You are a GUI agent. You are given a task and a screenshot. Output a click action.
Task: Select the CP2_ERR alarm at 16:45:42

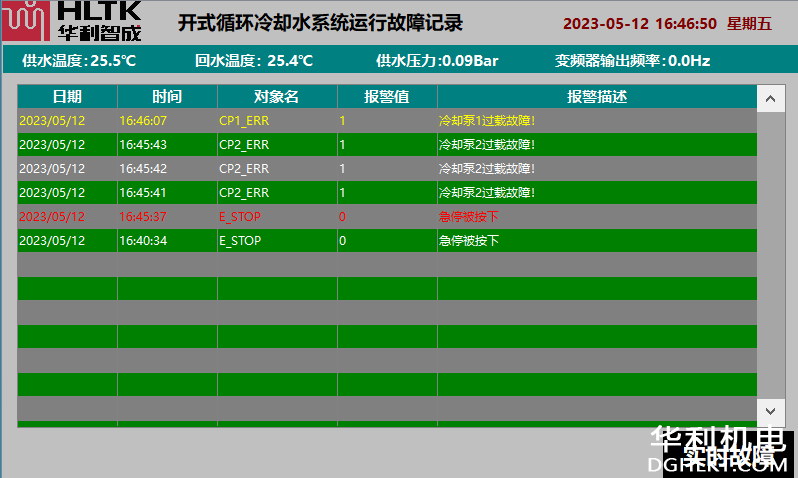tap(387, 169)
